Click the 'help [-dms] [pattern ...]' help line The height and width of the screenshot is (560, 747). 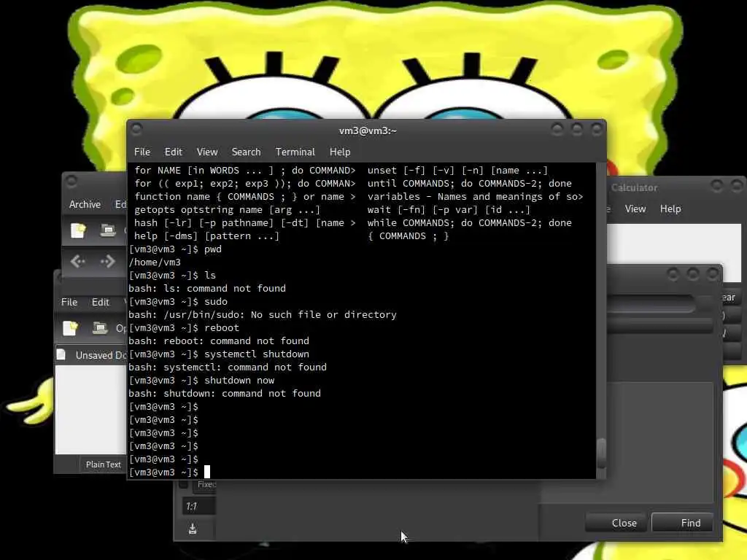point(206,236)
